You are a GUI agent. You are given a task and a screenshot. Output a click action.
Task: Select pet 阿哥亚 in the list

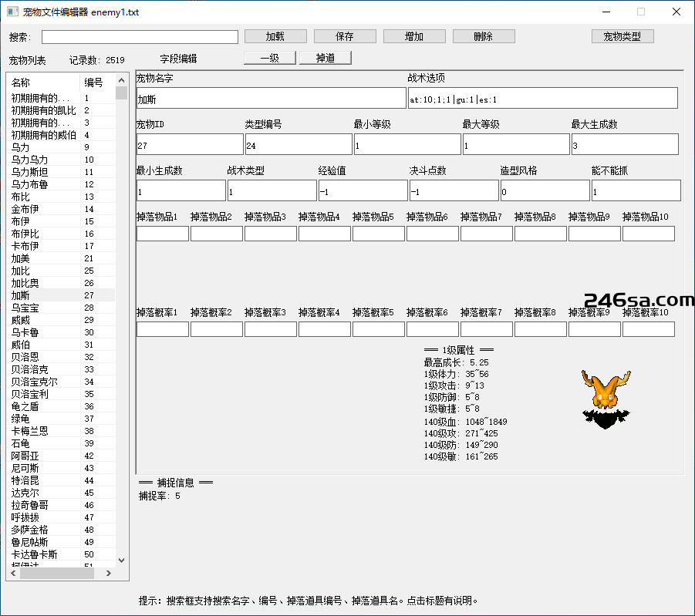pyautogui.click(x=61, y=456)
